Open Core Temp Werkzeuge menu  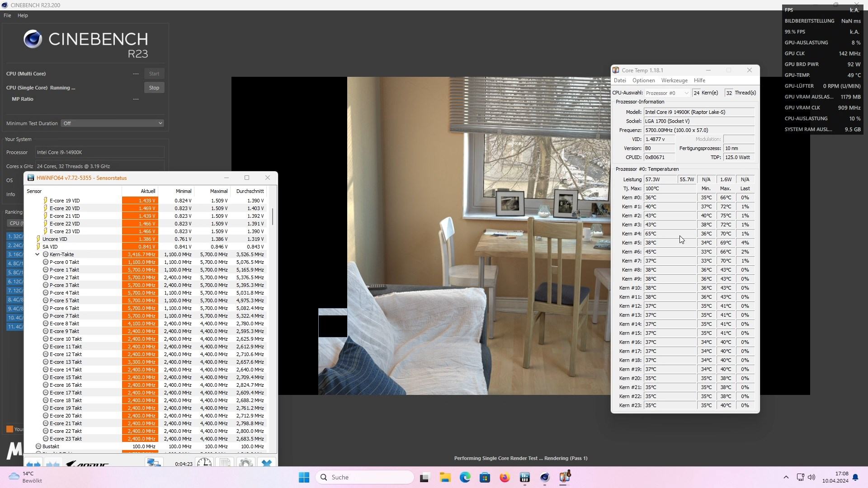click(674, 80)
